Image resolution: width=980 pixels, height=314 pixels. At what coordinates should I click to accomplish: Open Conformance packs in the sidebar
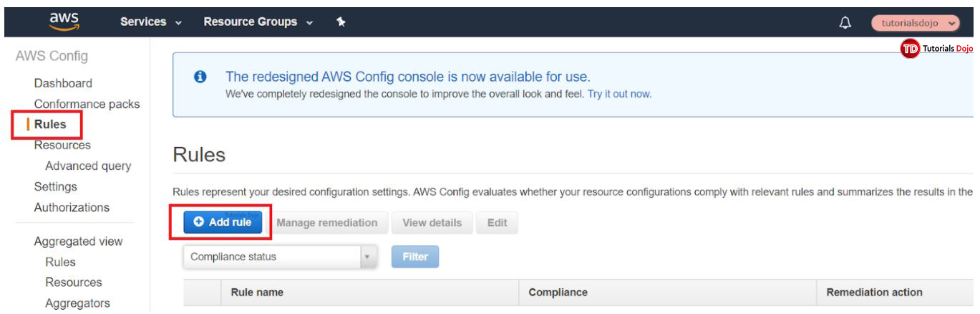(x=87, y=104)
